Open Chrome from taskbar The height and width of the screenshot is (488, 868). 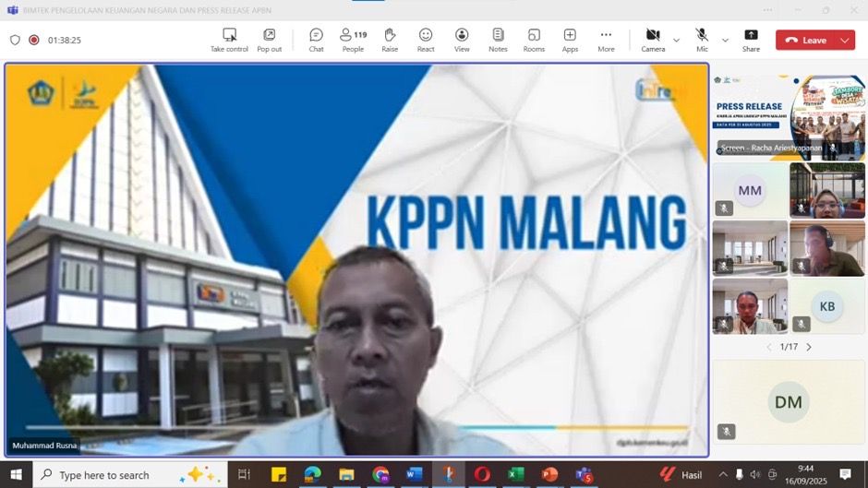(380, 475)
